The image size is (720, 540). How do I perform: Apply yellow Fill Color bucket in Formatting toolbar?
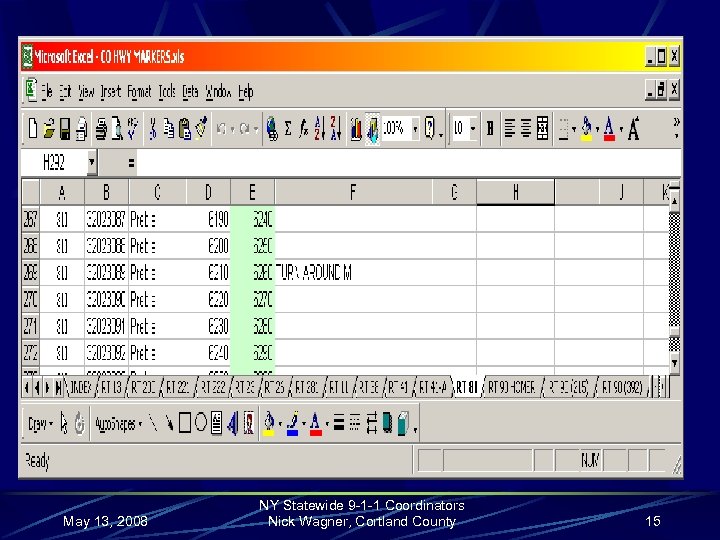[586, 129]
